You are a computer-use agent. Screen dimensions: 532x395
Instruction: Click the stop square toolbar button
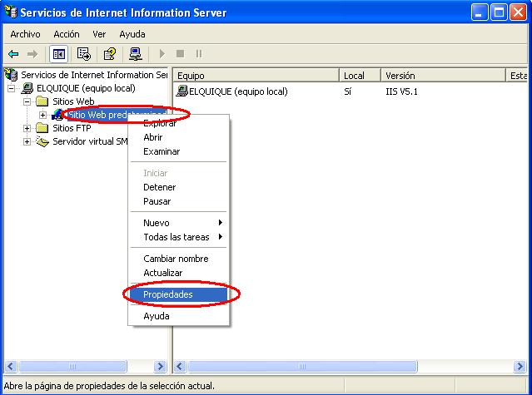(x=180, y=53)
